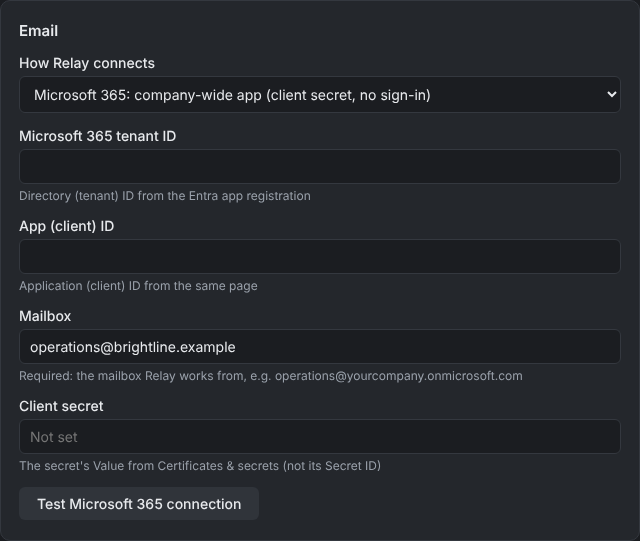The height and width of the screenshot is (541, 640).
Task: Click the Client secret field showing Not set
Action: pos(320,436)
